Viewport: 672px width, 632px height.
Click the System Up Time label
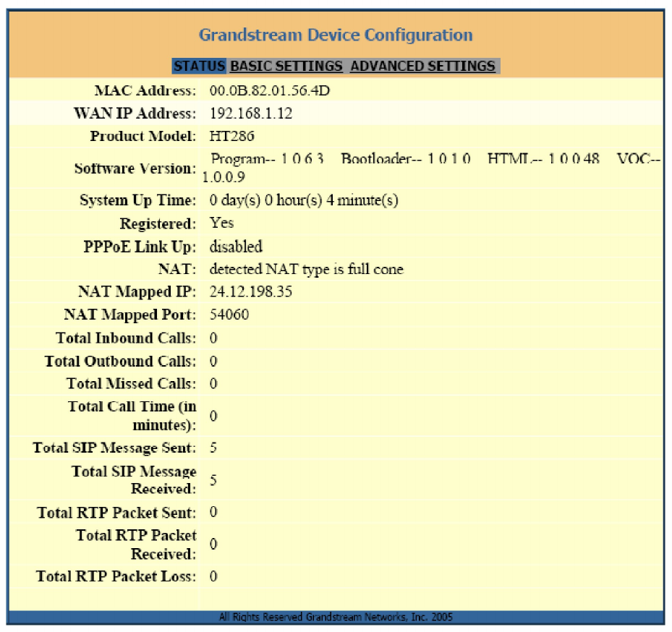pyautogui.click(x=137, y=200)
